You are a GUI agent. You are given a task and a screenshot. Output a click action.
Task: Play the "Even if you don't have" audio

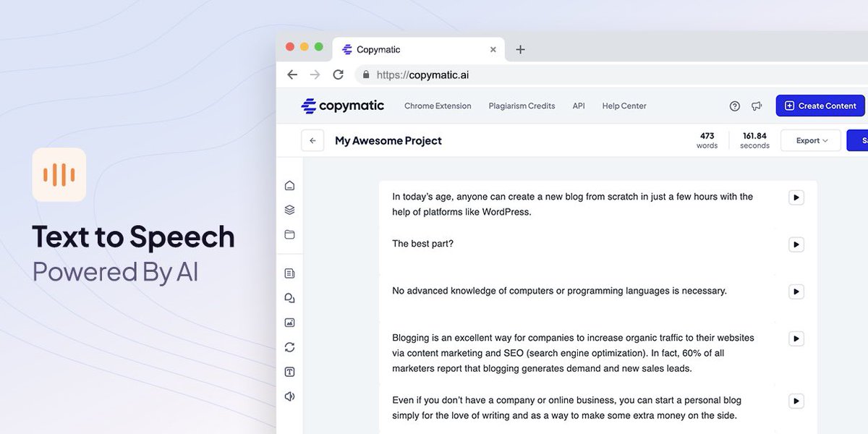tap(796, 401)
